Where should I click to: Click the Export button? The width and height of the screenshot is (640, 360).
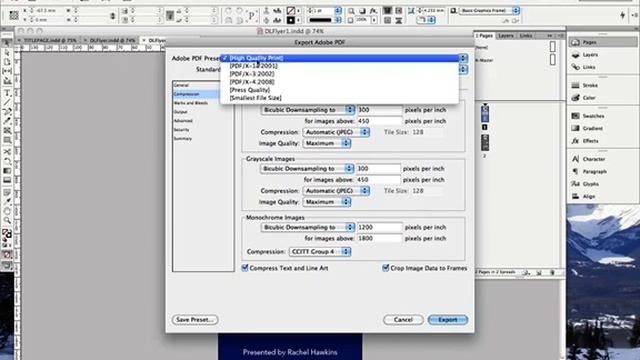click(x=448, y=320)
